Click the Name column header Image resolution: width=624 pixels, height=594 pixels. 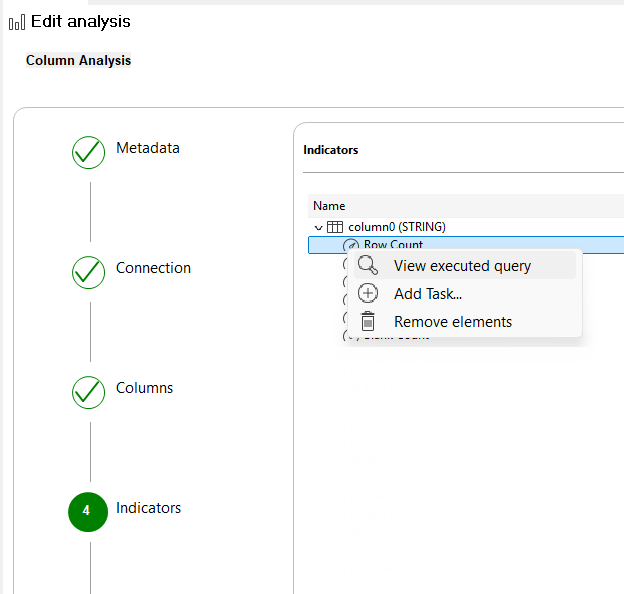(x=329, y=206)
